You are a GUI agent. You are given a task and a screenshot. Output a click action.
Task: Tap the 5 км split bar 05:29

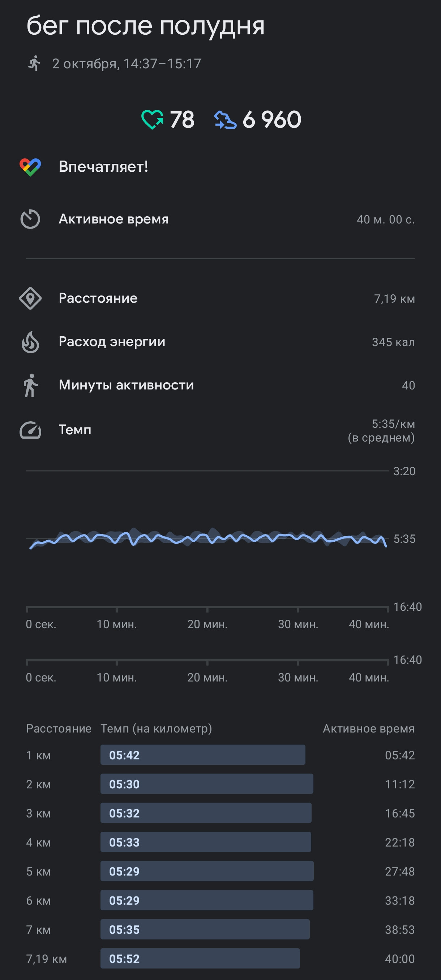207,871
